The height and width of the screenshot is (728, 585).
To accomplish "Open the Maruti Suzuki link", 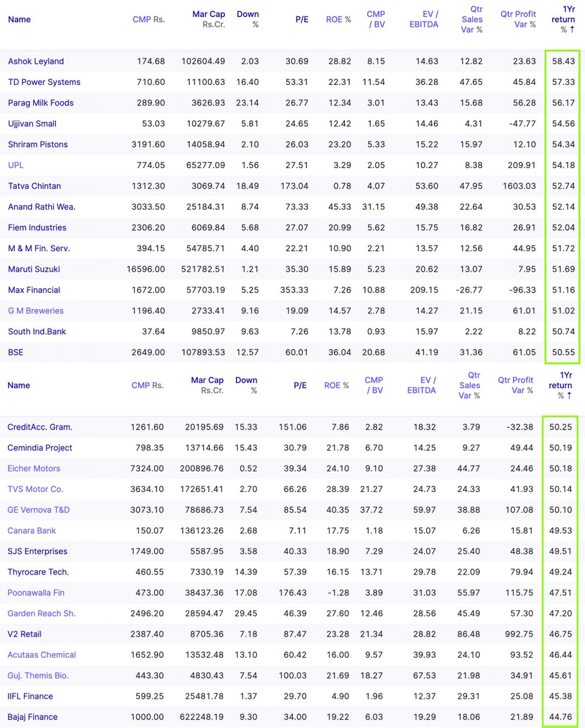I will click(x=34, y=269).
